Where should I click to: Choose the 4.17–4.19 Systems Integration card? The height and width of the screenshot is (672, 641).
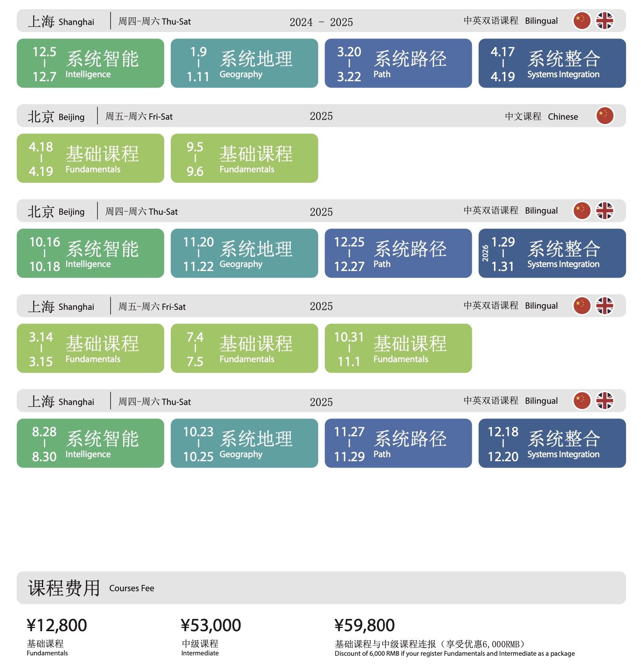click(552, 63)
